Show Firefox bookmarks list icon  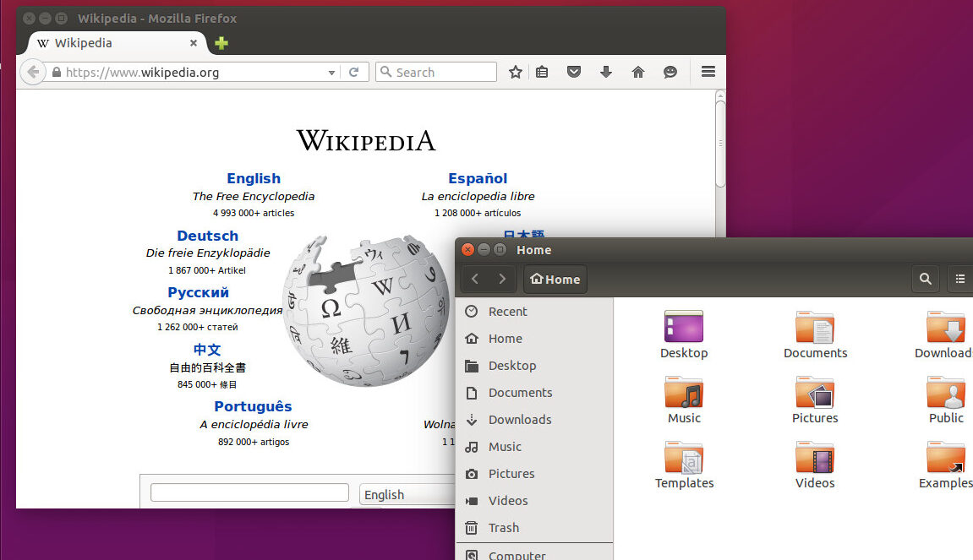542,72
